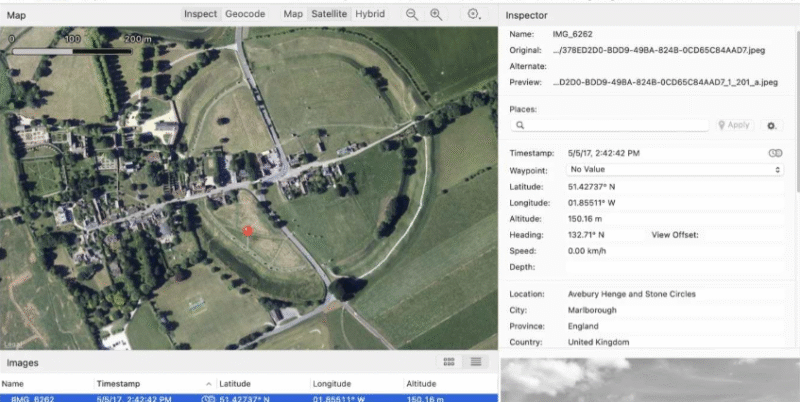The width and height of the screenshot is (800, 402).
Task: Click the Latitude value field in Inspector
Action: tap(674, 187)
